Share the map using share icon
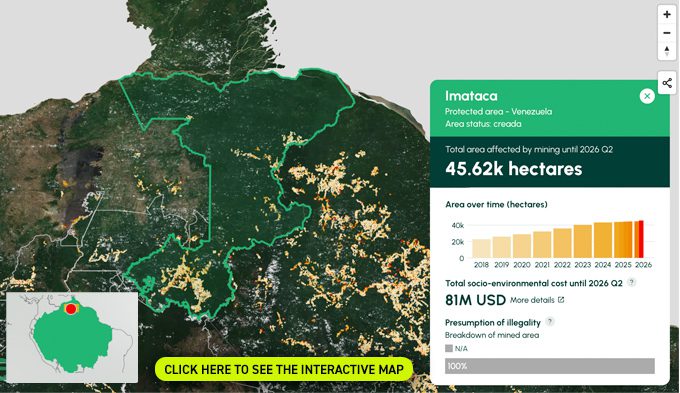 [x=667, y=83]
